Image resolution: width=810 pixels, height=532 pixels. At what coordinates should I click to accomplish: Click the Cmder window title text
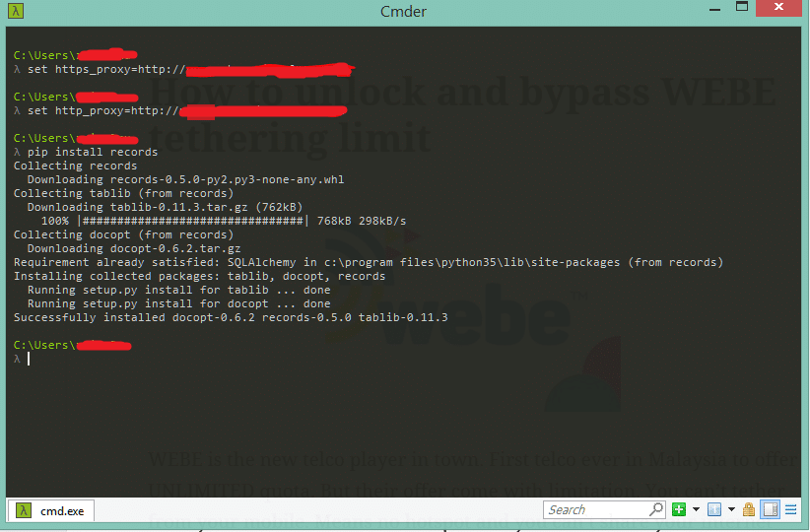click(403, 12)
